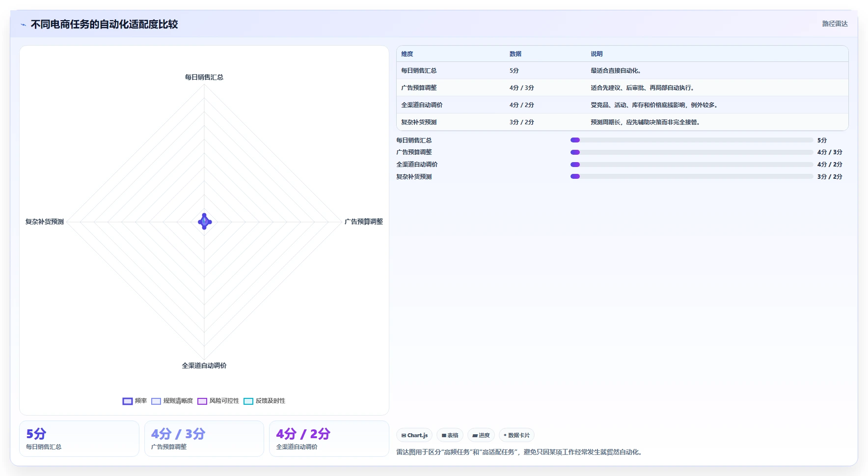Screen dimensions: 868x476
Task: Click the 表格 tag chip
Action: [450, 435]
